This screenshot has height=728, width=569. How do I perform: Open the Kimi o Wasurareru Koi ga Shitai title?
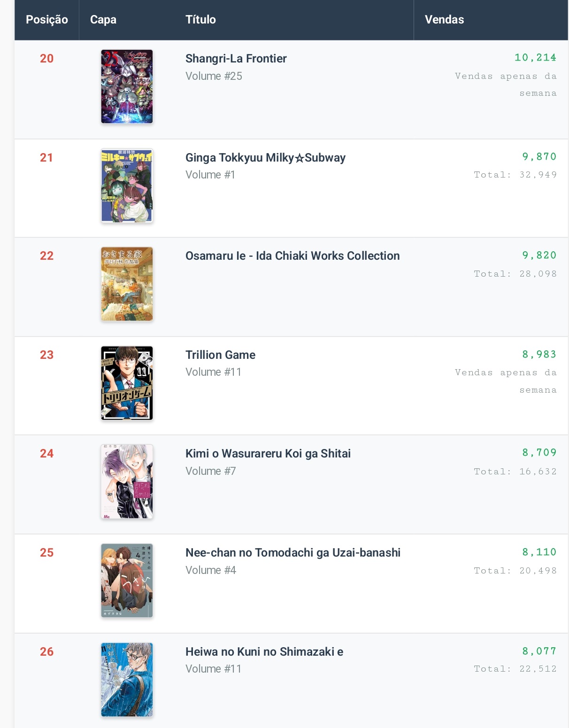(268, 454)
